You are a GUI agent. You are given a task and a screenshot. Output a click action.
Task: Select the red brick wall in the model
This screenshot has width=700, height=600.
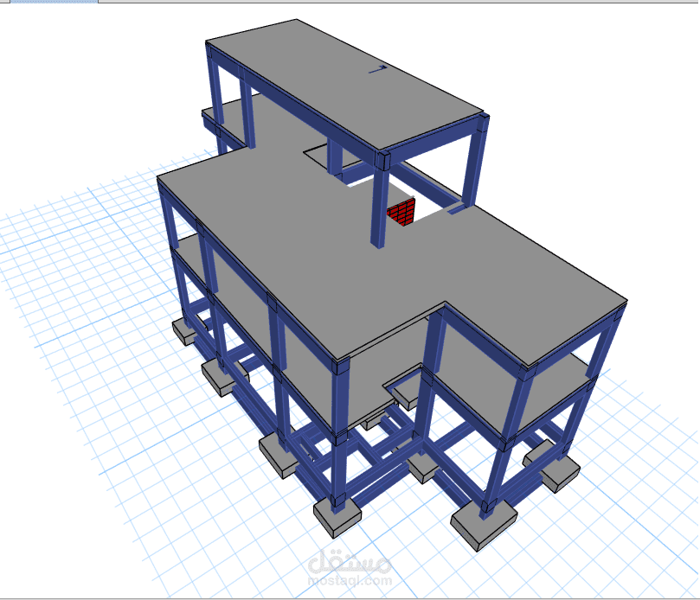click(401, 212)
